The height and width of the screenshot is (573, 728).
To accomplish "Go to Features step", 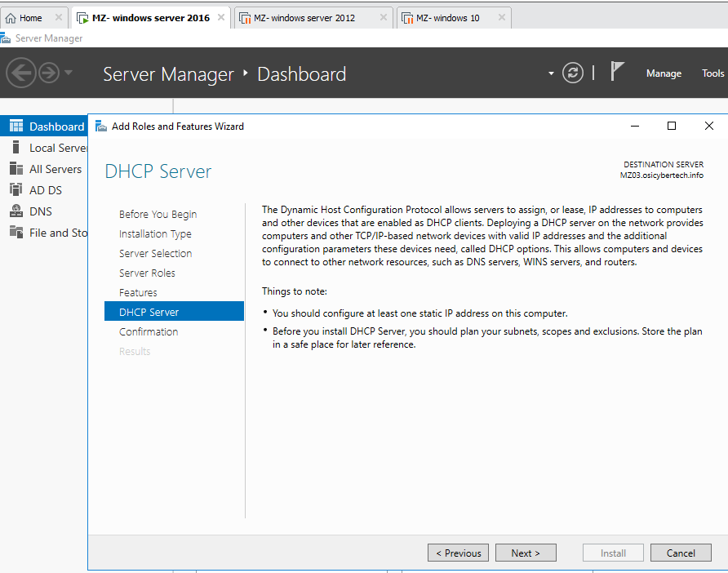I will 138,292.
